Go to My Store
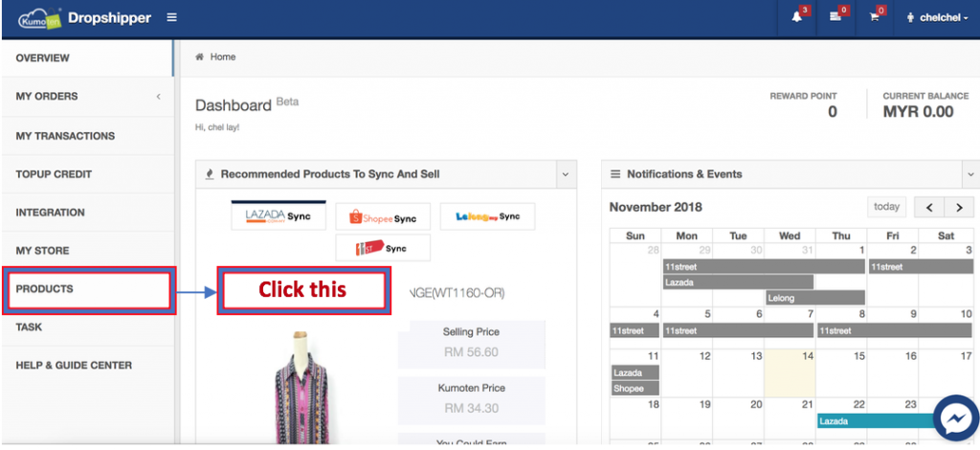The width and height of the screenshot is (980, 450). pos(87,251)
